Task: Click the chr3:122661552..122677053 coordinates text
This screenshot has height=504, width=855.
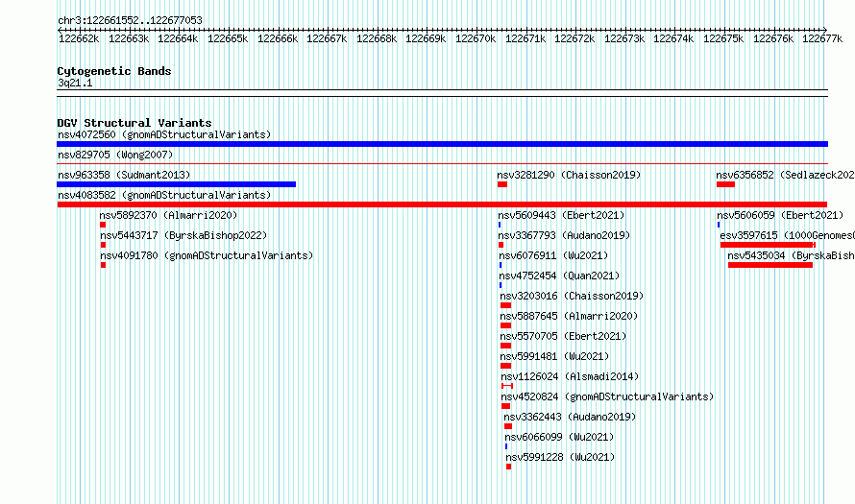Action: [130, 20]
